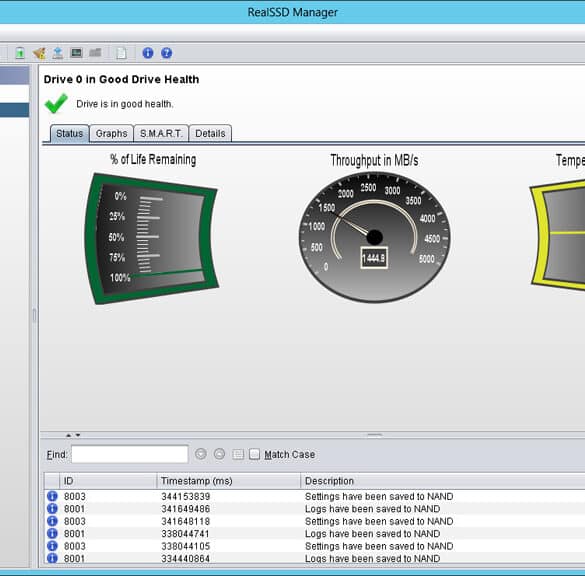Select ID 8003 in row 344153839
585x576 pixels.
[x=75, y=497]
